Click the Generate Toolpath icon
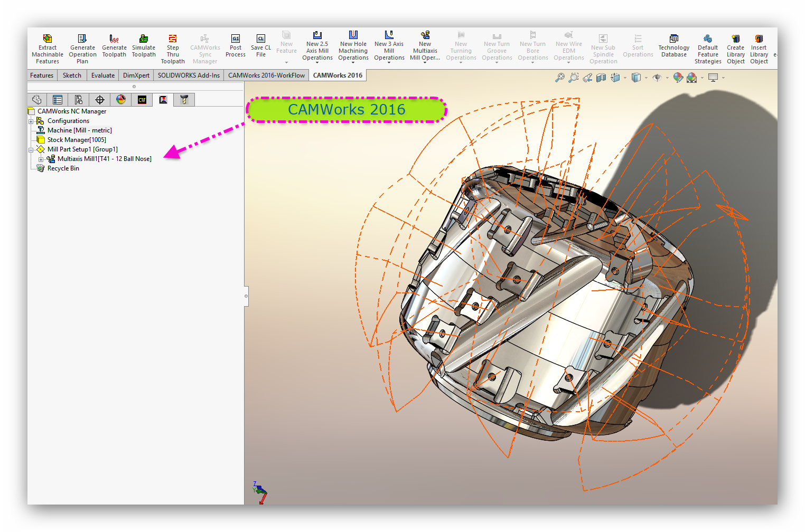The height and width of the screenshot is (532, 805). (x=114, y=39)
